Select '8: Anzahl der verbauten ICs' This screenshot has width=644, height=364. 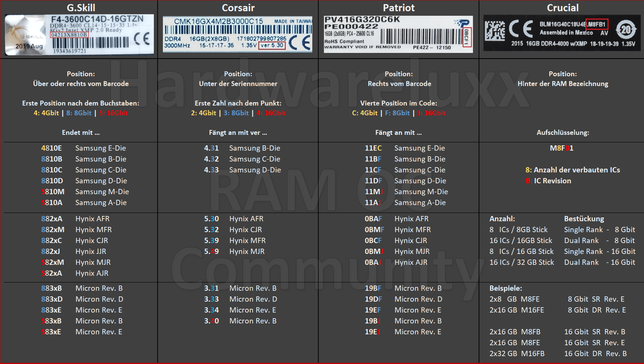pyautogui.click(x=573, y=170)
